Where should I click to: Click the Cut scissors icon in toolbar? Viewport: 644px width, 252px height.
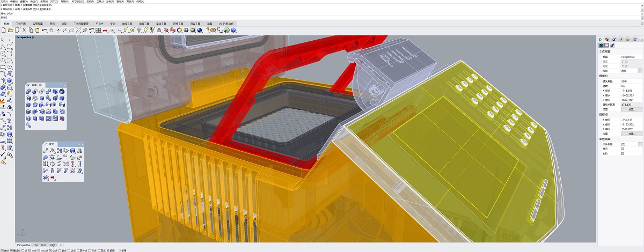click(24, 31)
